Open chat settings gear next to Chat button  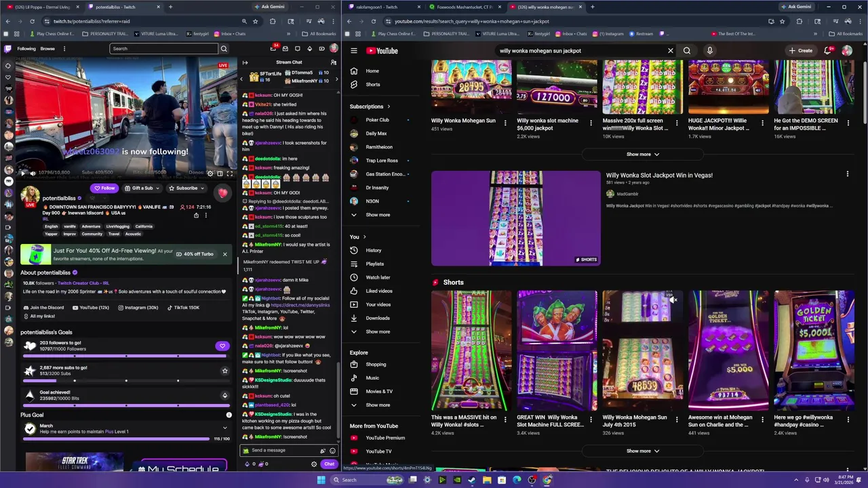coord(314,464)
